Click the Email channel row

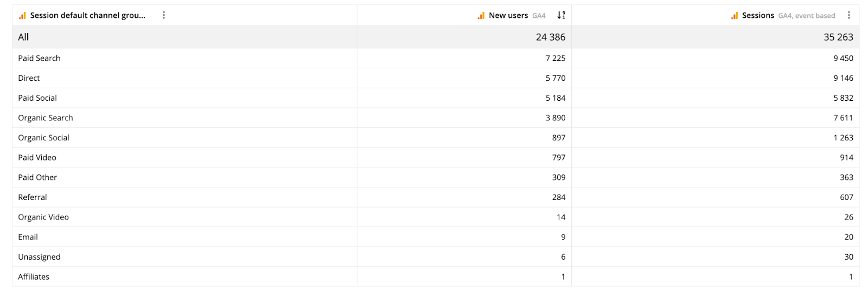point(28,237)
